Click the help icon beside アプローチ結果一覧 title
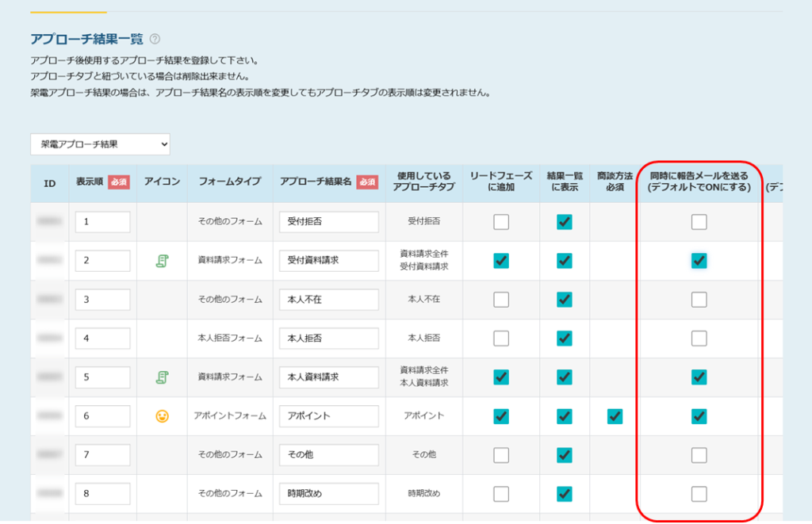This screenshot has width=812, height=524. (155, 39)
